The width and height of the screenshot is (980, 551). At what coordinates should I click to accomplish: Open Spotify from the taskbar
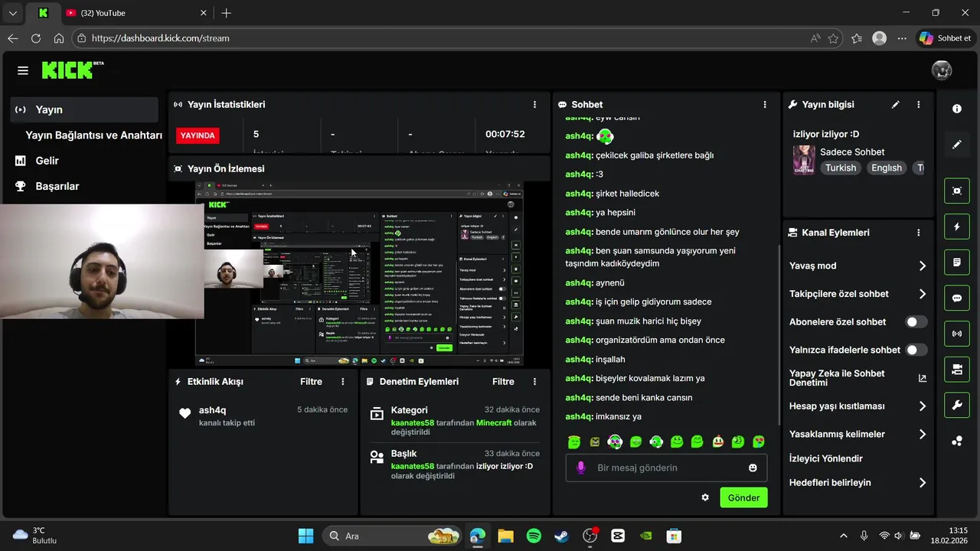click(x=534, y=536)
